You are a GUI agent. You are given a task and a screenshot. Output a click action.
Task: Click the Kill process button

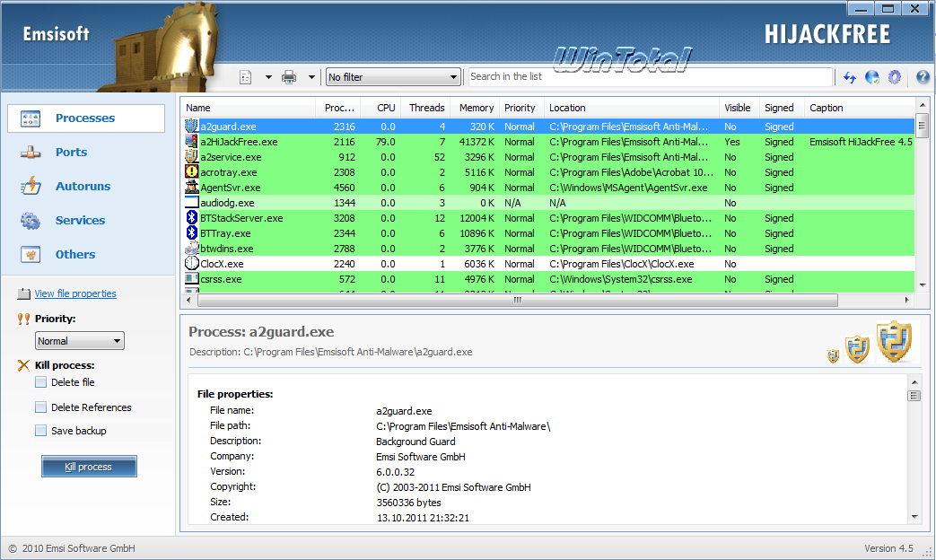89,467
